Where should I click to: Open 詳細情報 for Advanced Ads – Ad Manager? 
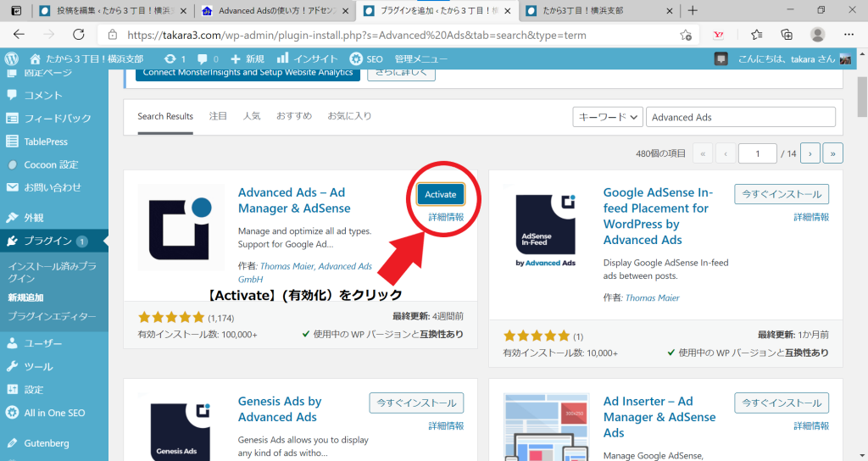pyautogui.click(x=446, y=217)
